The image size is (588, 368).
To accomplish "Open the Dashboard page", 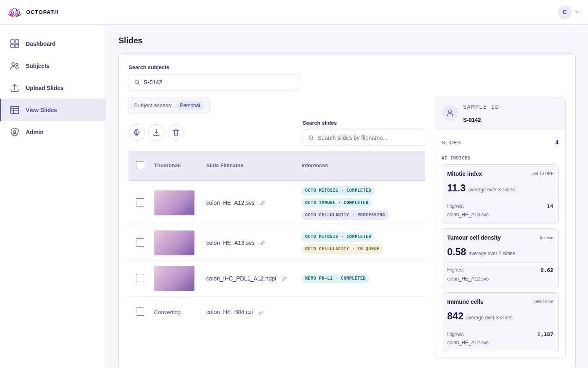I will tap(53, 44).
